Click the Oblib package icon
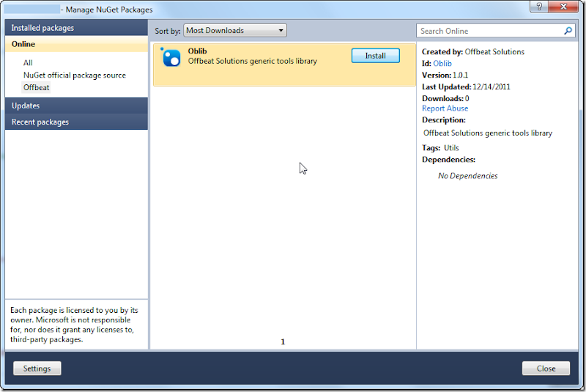This screenshot has width=586, height=392. pyautogui.click(x=171, y=57)
